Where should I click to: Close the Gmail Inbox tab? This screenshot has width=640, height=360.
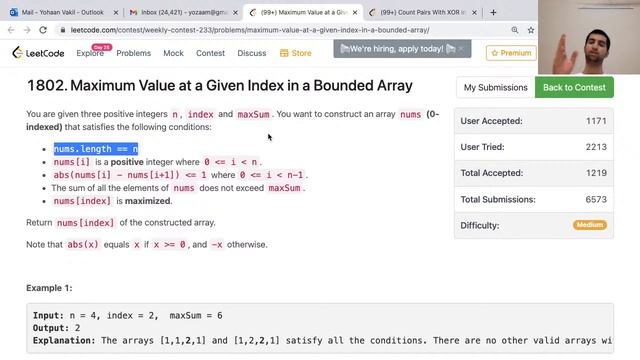pos(235,12)
